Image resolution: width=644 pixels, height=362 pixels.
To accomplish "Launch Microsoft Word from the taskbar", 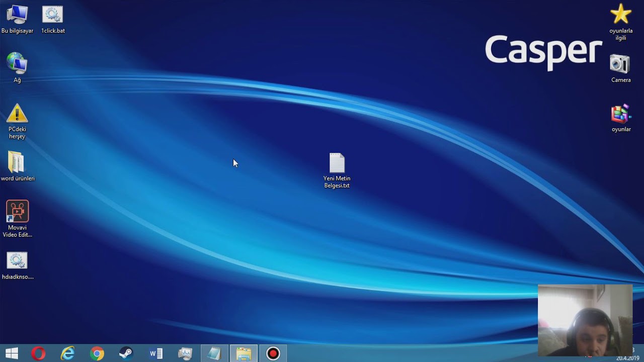I will click(x=155, y=353).
